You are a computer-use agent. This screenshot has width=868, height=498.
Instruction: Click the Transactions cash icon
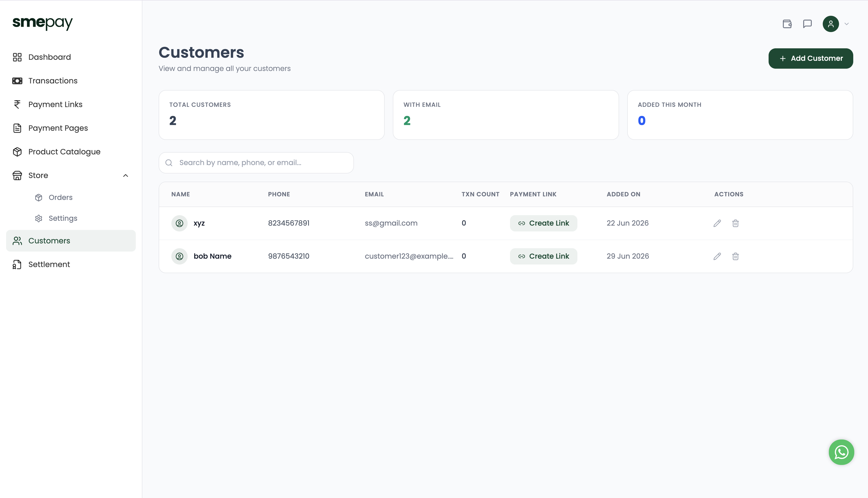(x=17, y=81)
